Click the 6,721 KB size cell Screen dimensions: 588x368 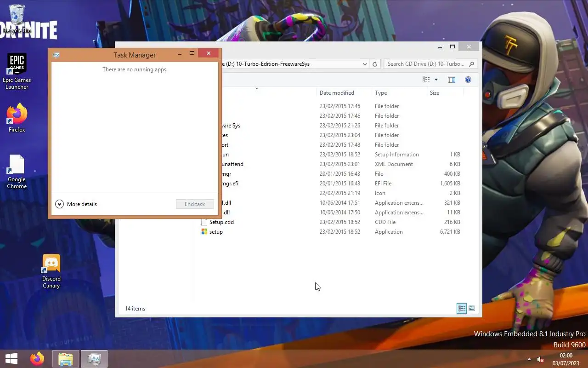click(x=450, y=232)
